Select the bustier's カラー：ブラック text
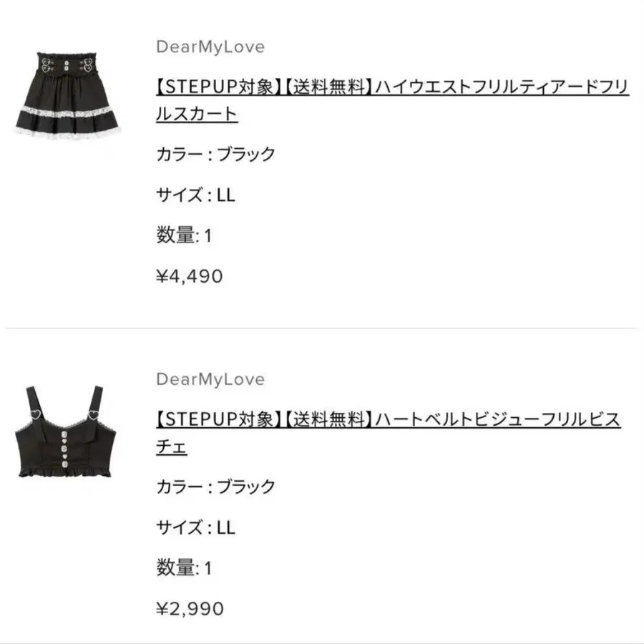The width and height of the screenshot is (644, 644). pos(215,487)
